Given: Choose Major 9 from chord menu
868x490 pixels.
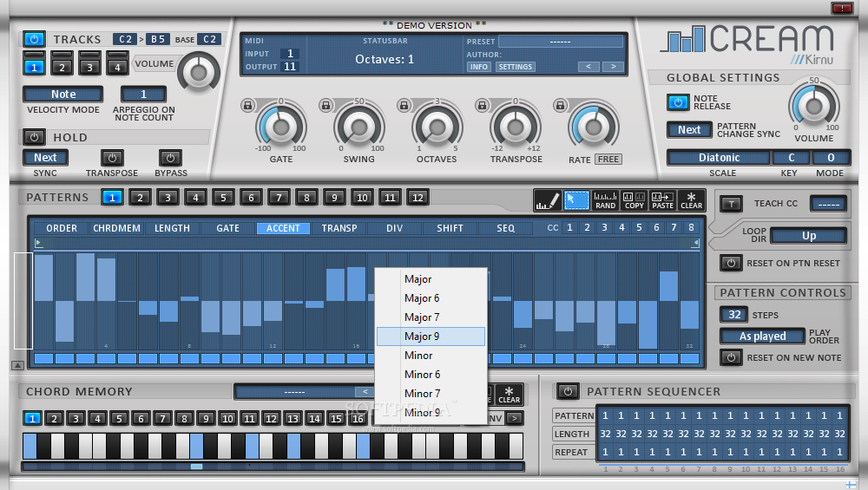Looking at the screenshot, I should pyautogui.click(x=431, y=336).
